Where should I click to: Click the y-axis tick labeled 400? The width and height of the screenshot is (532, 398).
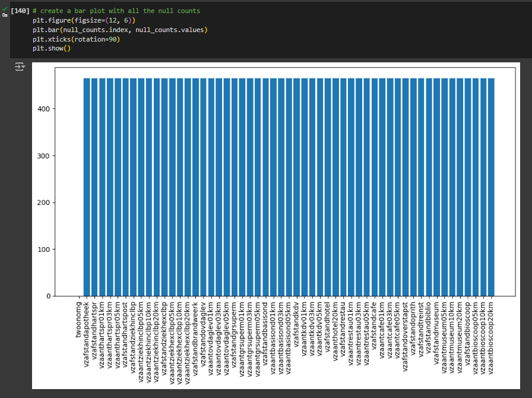(45, 110)
